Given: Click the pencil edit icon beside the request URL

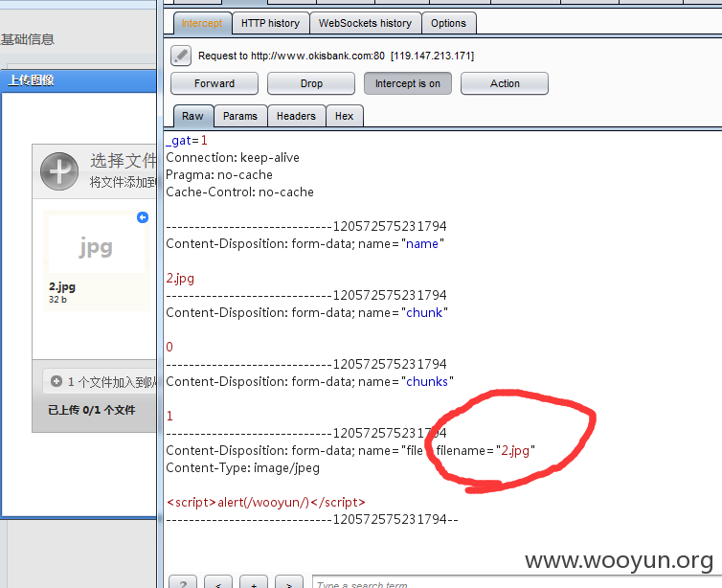Looking at the screenshot, I should click(x=181, y=56).
